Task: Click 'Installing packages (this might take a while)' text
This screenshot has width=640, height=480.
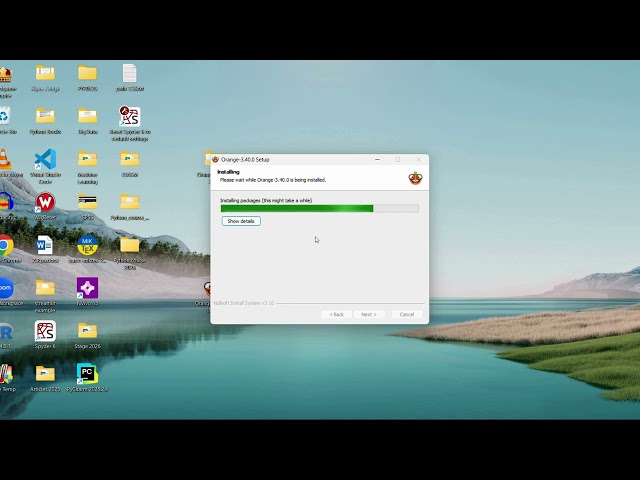Action: pyautogui.click(x=266, y=200)
